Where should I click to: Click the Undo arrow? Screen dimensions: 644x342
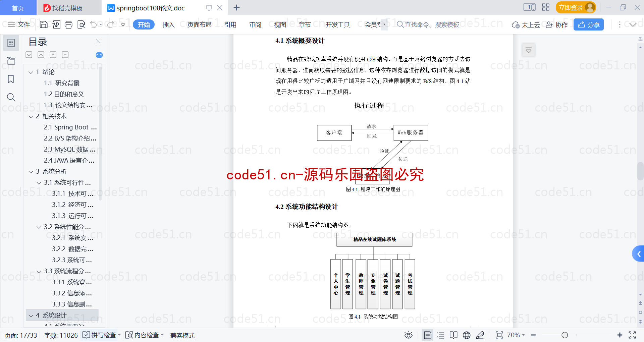pyautogui.click(x=94, y=24)
